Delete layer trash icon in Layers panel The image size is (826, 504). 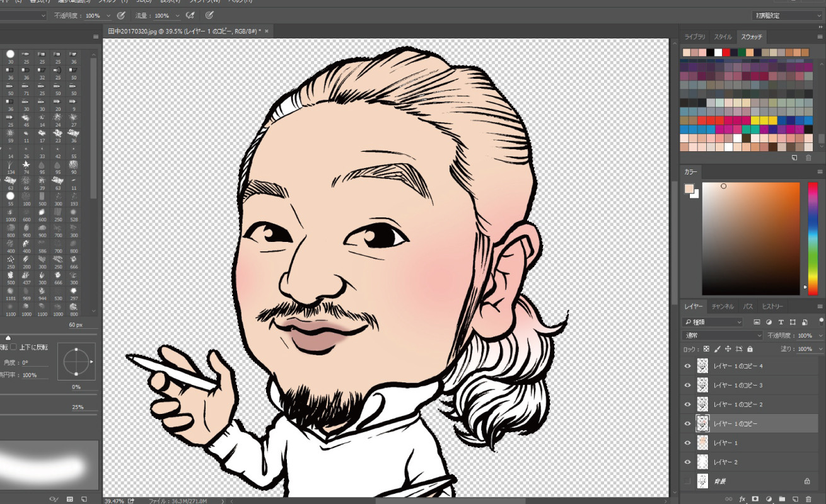click(809, 499)
